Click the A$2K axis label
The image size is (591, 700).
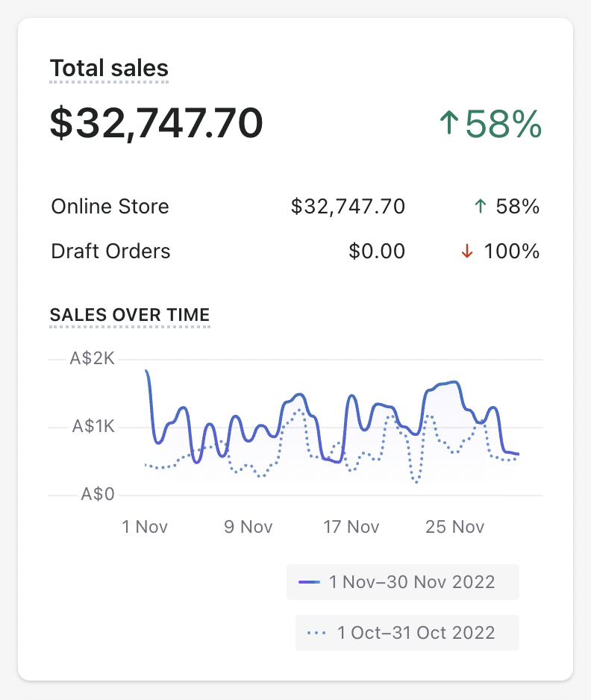pos(93,359)
